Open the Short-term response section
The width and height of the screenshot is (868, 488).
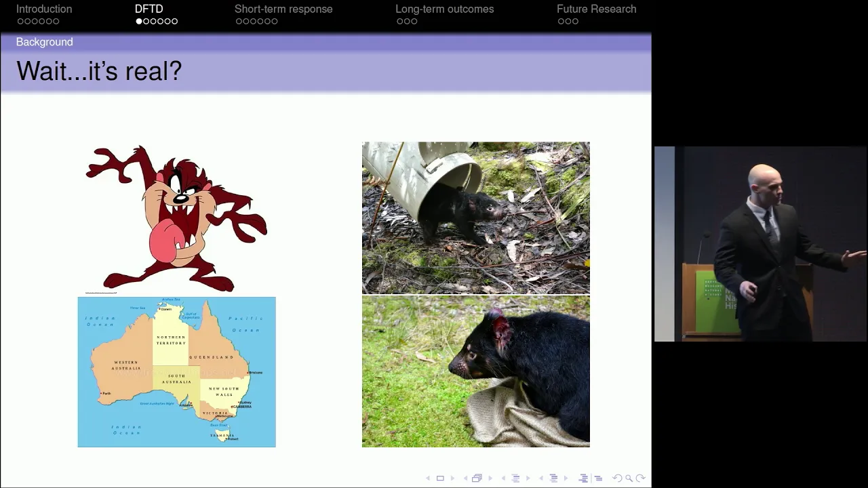(283, 9)
